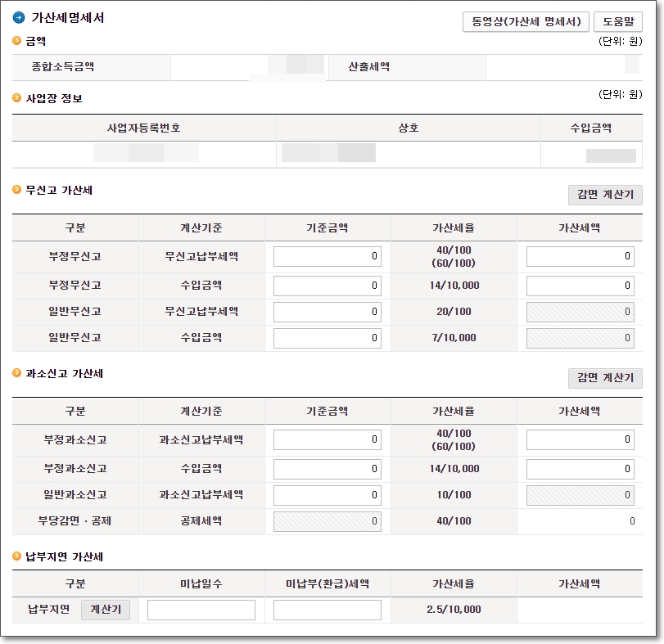Click the 40/100 rate in 공제세액 row
664x644 pixels.
click(454, 521)
